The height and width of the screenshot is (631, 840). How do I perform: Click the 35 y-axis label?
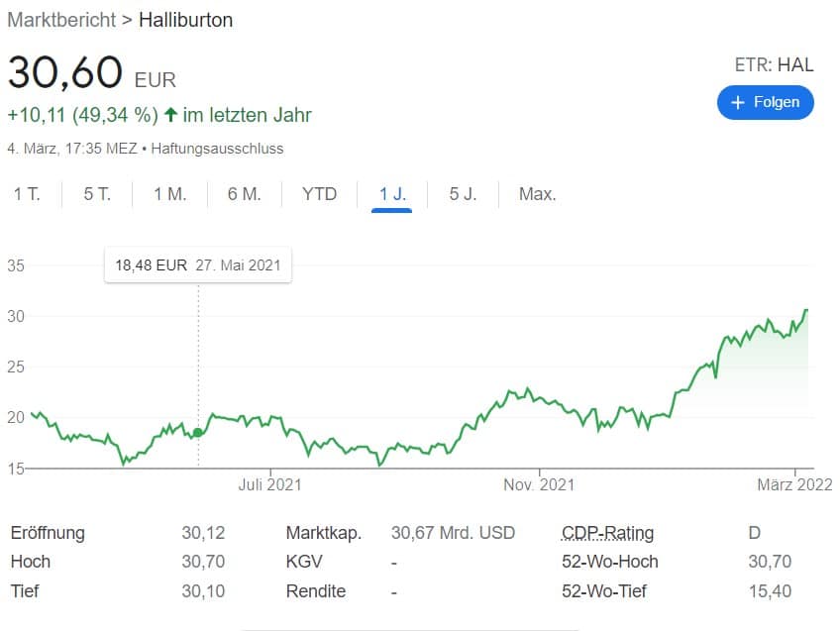tap(16, 265)
